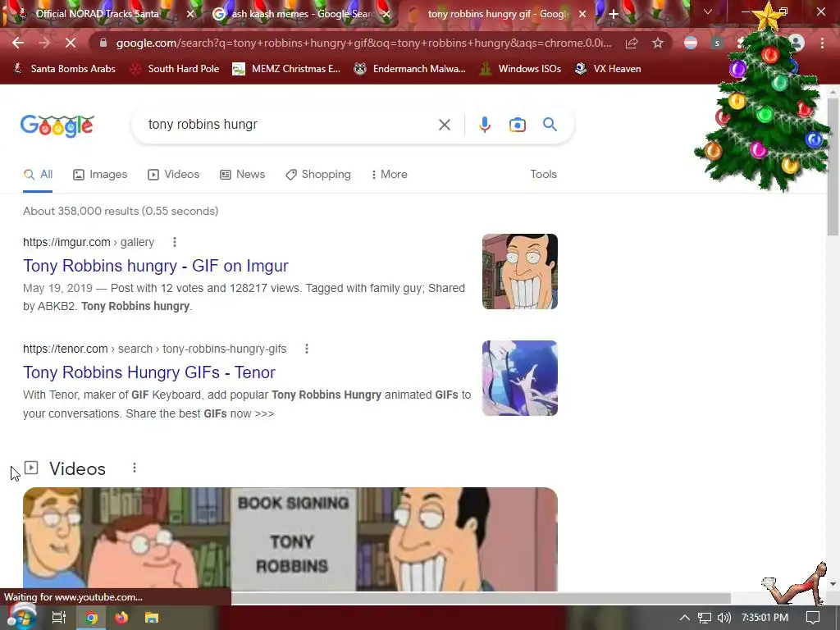Open Endermanch Malware bookmark
This screenshot has width=840, height=630.
coord(410,69)
